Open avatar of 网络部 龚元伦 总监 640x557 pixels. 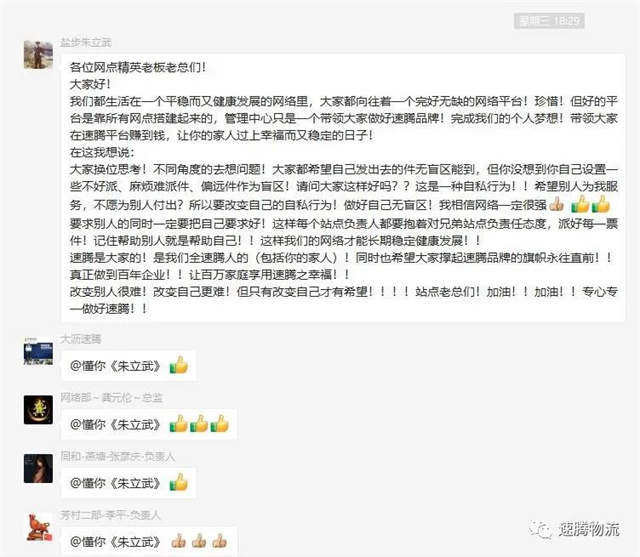38,410
